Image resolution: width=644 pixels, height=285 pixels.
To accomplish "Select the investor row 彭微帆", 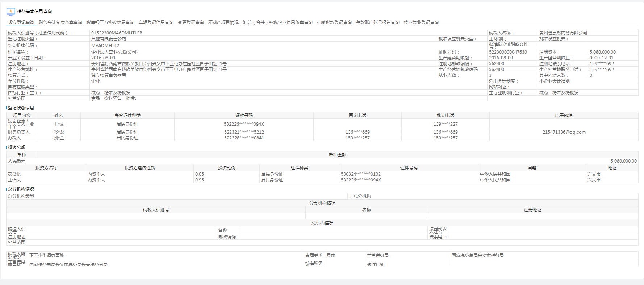I will coord(15,174).
